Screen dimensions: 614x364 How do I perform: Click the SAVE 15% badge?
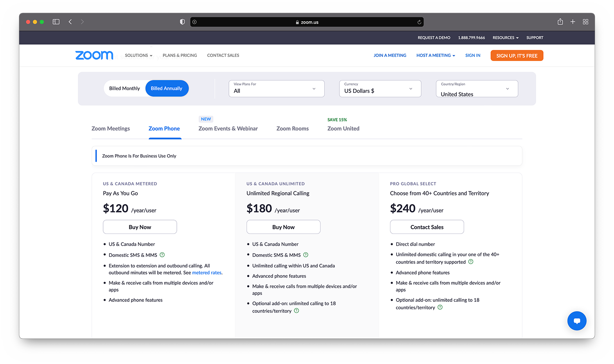tap(337, 120)
